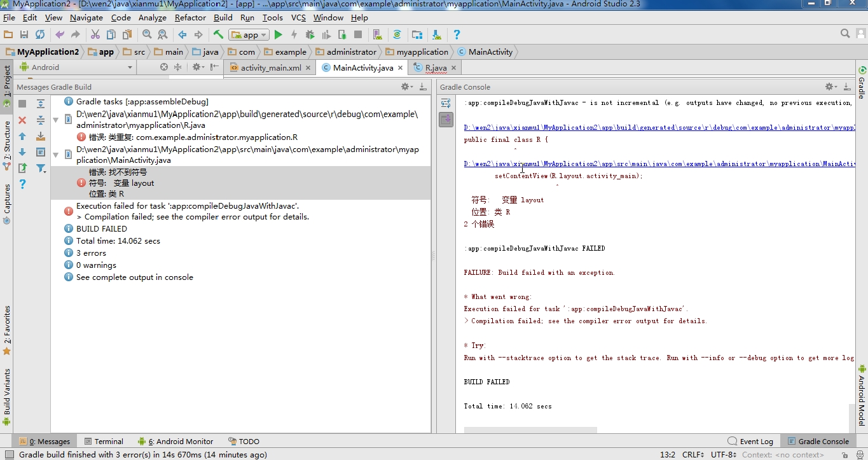Jump to next message with down arrow
This screenshot has height=460, width=868.
pos(22,152)
